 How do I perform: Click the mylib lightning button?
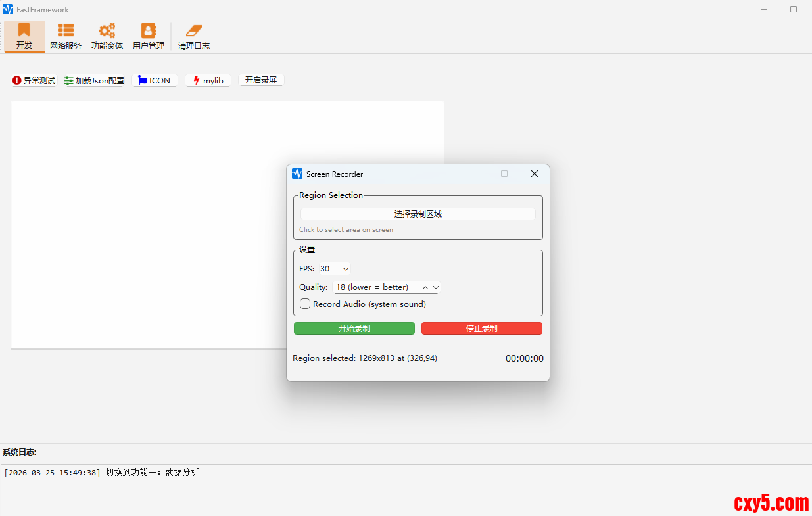208,80
